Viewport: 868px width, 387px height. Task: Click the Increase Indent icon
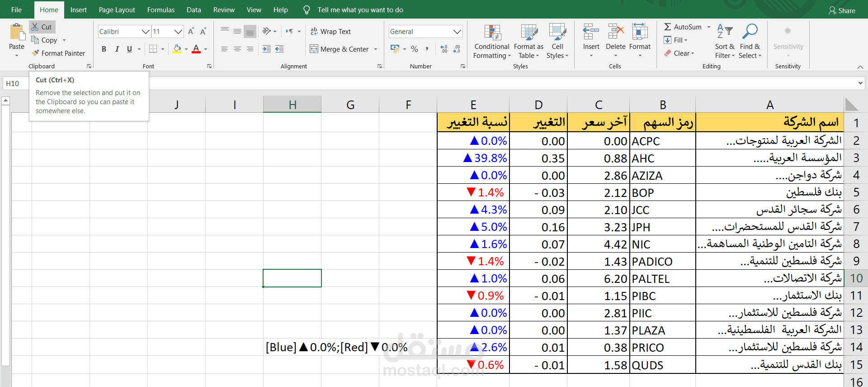pos(279,49)
